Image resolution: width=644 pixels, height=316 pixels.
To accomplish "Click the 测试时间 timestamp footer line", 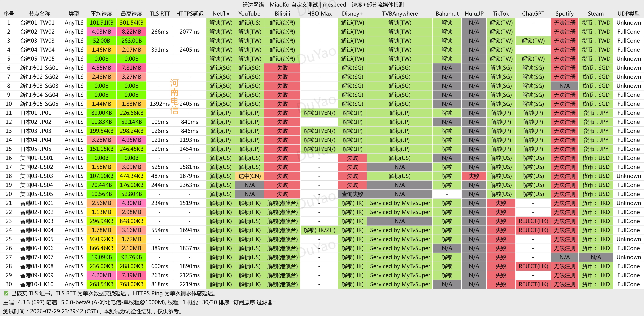I will pos(92,311).
